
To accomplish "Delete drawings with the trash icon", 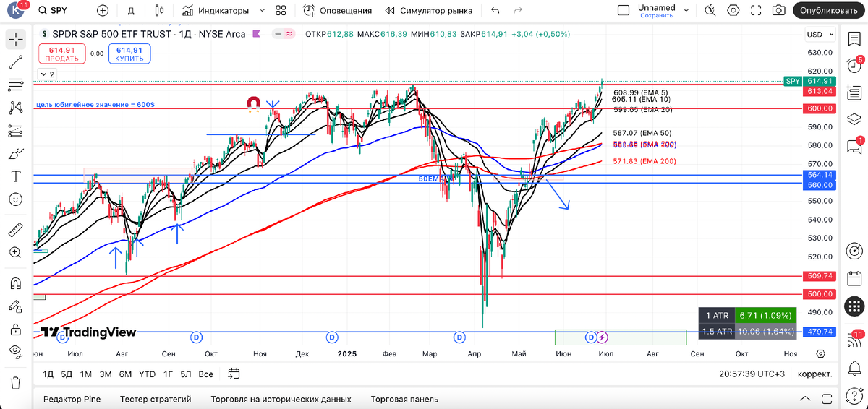I will (x=15, y=382).
